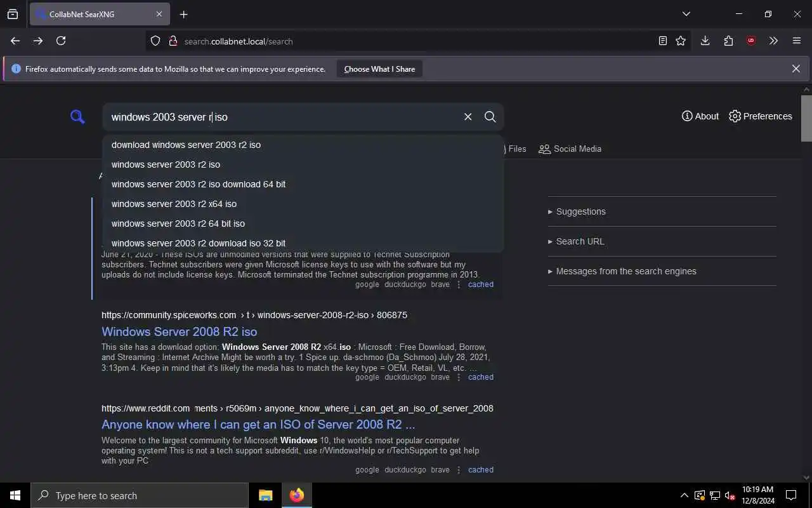812x508 pixels.
Task: Choose suggestion windows server 2003 r2 x64 iso
Action: click(303, 204)
